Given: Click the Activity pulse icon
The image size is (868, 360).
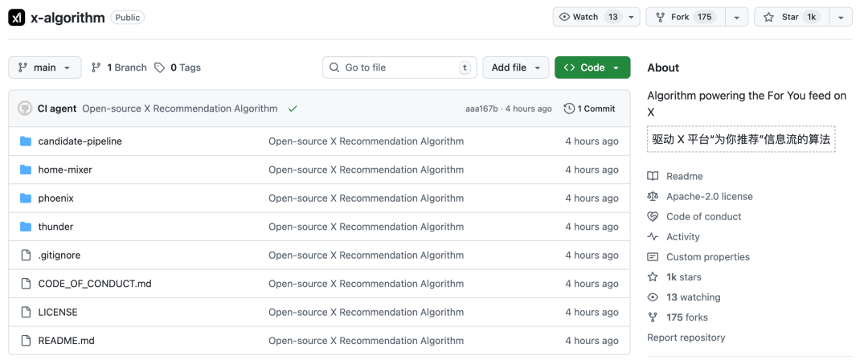Looking at the screenshot, I should click(x=653, y=237).
